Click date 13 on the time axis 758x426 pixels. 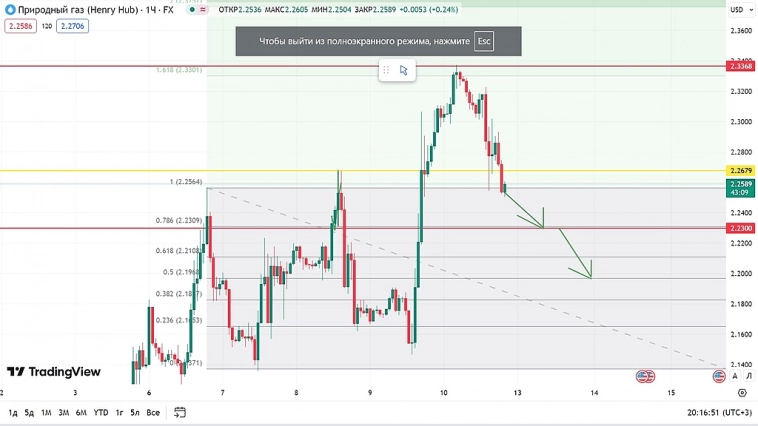click(517, 393)
